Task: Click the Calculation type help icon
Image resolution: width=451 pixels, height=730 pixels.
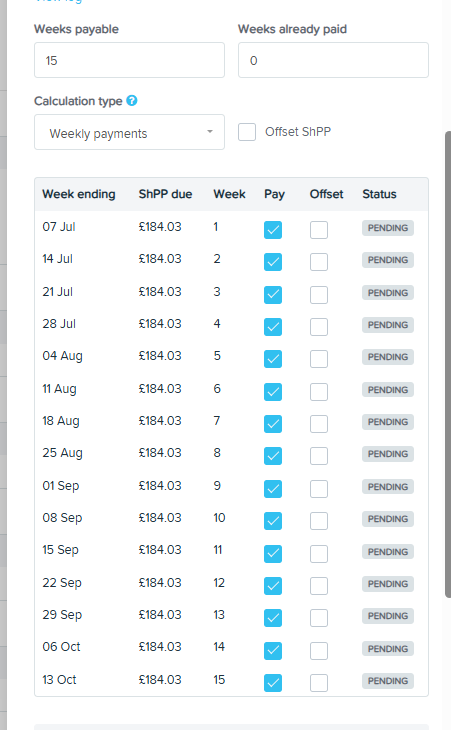Action: tap(132, 101)
